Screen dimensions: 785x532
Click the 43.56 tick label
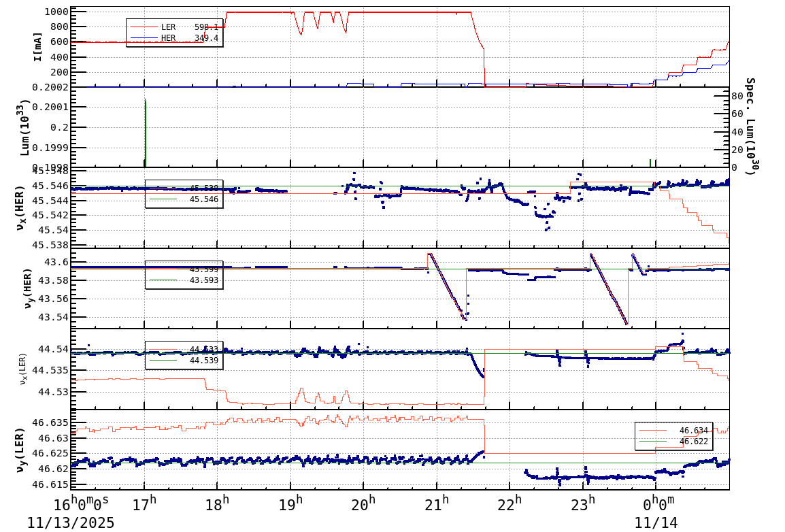click(x=54, y=299)
